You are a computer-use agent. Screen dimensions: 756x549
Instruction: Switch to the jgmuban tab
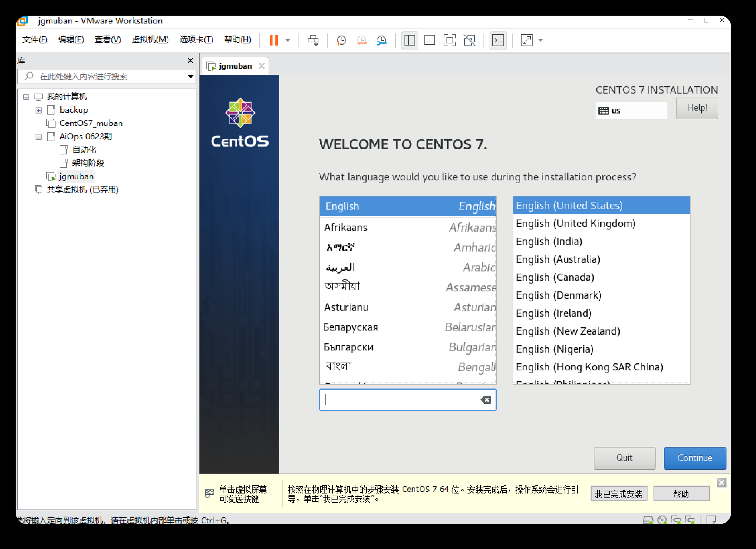[235, 66]
